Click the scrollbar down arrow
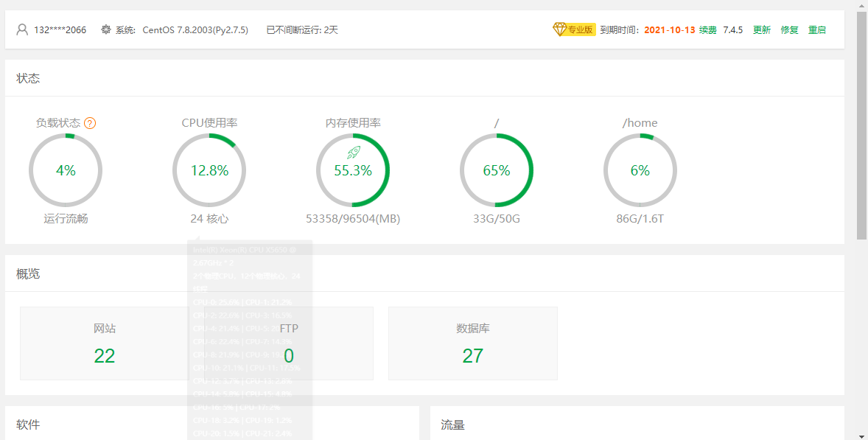Viewport: 868px width, 440px height. pyautogui.click(x=861, y=435)
